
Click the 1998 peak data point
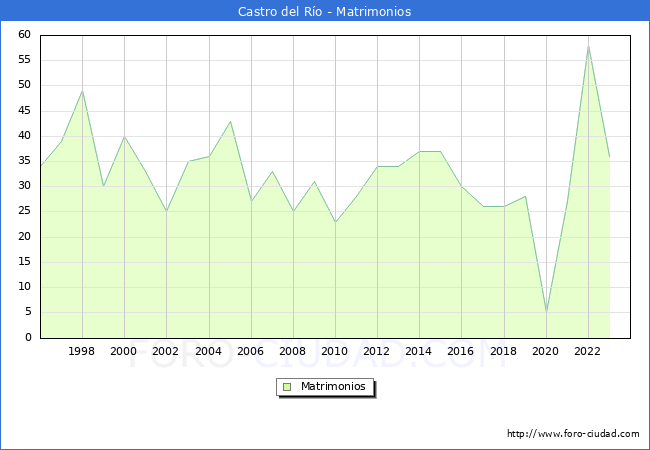82,91
